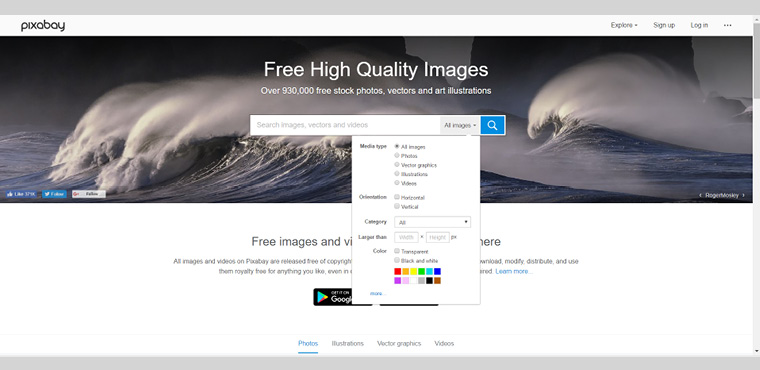Open the Learn more link

pos(514,271)
